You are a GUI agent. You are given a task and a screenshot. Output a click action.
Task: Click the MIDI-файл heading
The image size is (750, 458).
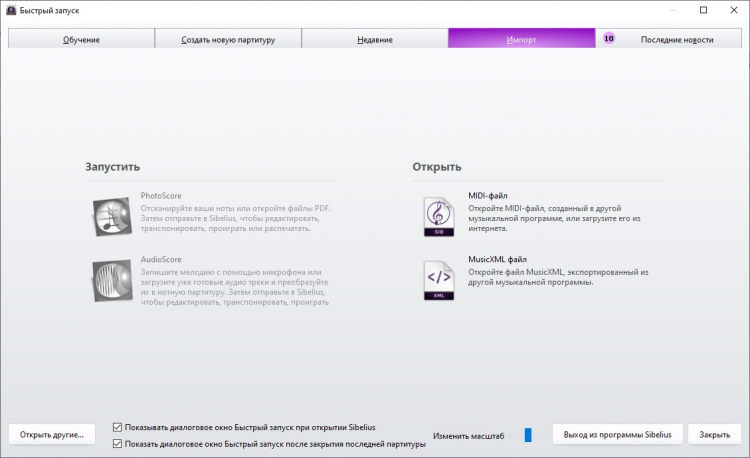point(487,196)
